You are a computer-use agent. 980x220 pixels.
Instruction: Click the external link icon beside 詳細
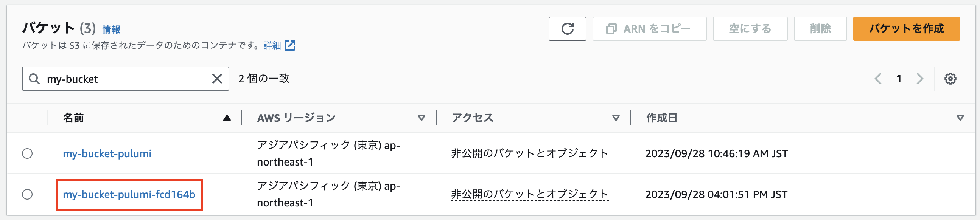pyautogui.click(x=290, y=46)
